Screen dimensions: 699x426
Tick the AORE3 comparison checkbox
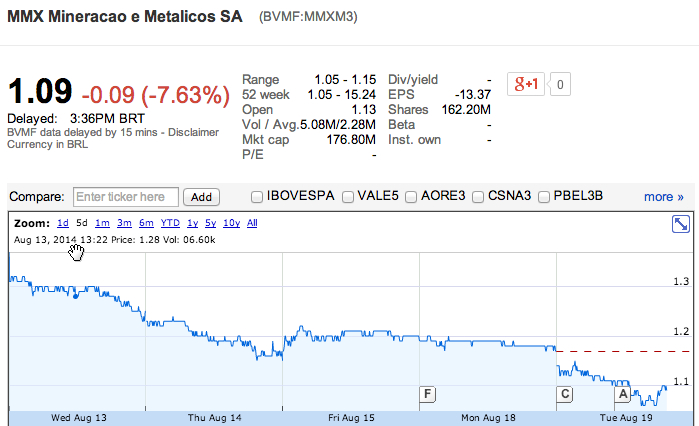[x=411, y=197]
